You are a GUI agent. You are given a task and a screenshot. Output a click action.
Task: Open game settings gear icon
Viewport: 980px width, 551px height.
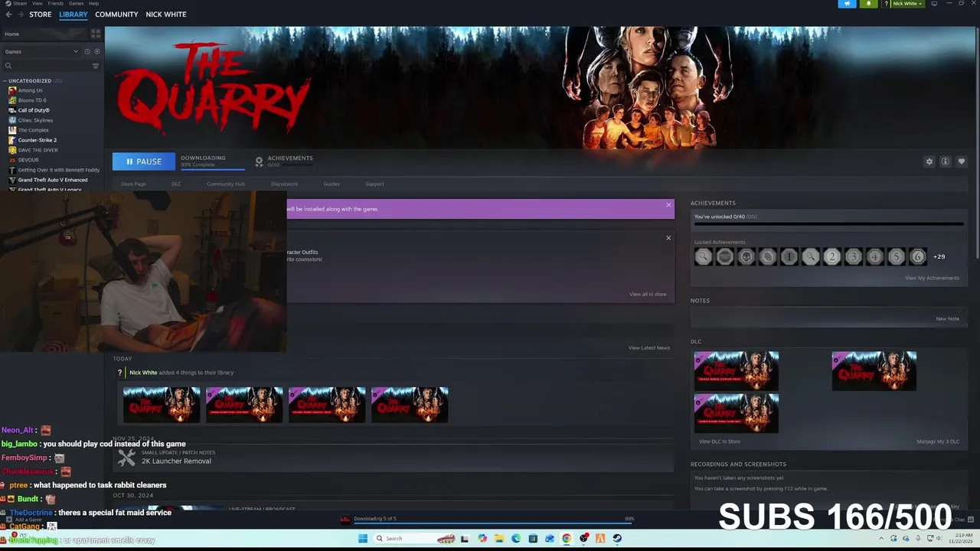tap(929, 161)
